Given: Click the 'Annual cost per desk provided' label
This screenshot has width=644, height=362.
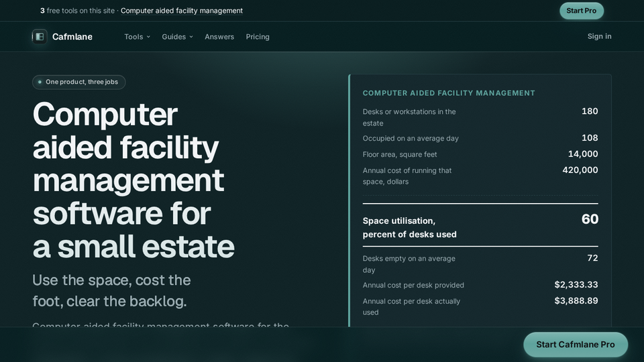Looking at the screenshot, I should pos(413,286).
